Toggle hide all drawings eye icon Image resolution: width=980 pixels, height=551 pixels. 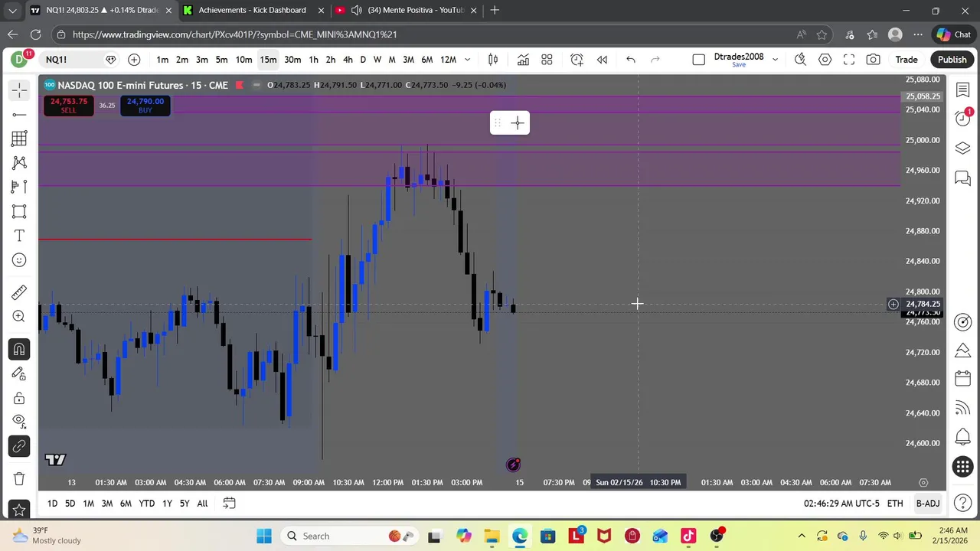[x=19, y=422]
